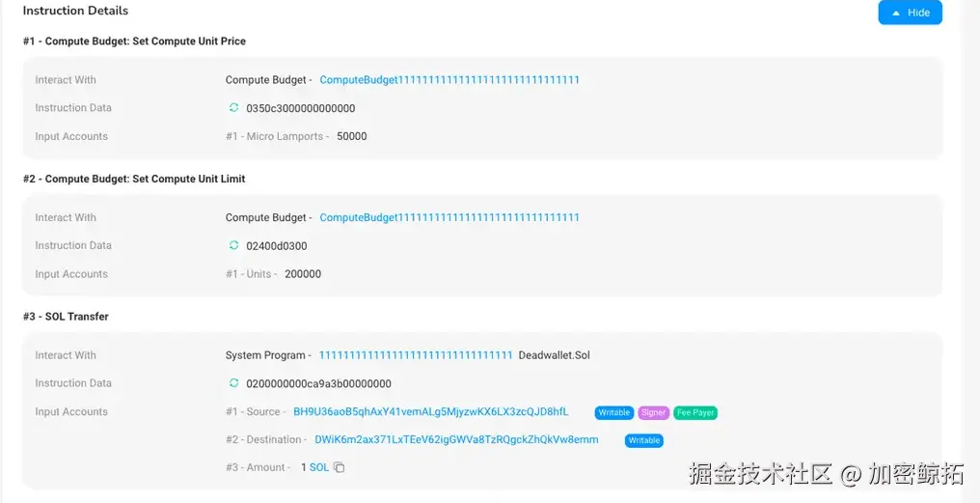Click the Instruction Details heading
Screen dimensions: 980x503
pos(75,11)
